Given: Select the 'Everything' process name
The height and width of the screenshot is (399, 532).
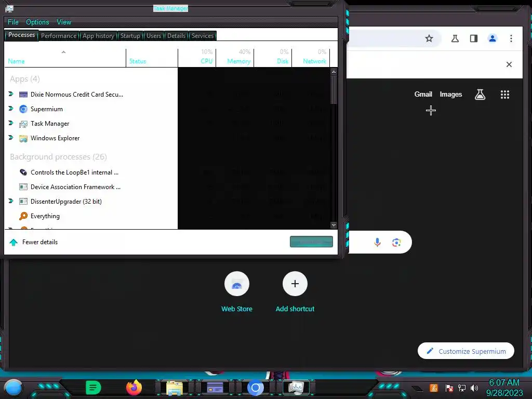Looking at the screenshot, I should click(x=45, y=216).
